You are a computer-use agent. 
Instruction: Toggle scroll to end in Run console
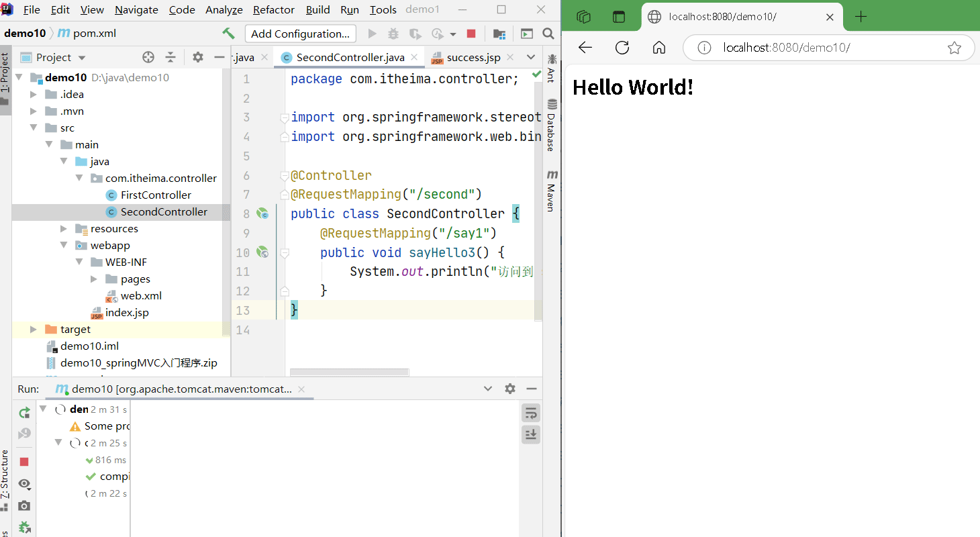531,434
